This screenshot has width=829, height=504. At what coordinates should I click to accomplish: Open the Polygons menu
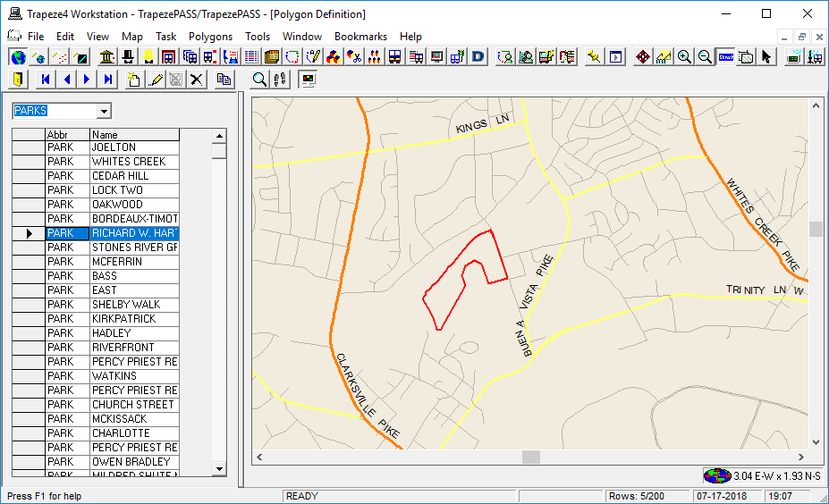pyautogui.click(x=210, y=37)
